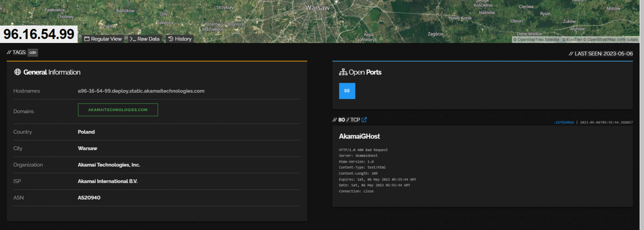Open external link icon beside 80 / TCP
644x230 pixels.
click(x=364, y=120)
